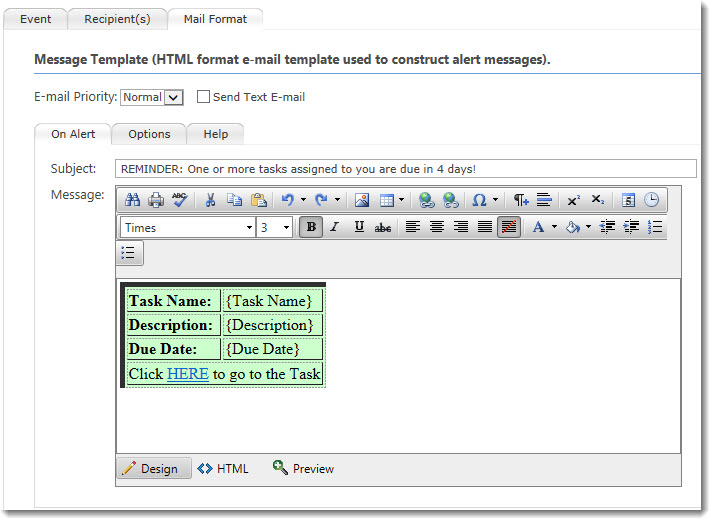Viewport: 710px width, 519px height.
Task: Click the Copy icon
Action: point(234,200)
